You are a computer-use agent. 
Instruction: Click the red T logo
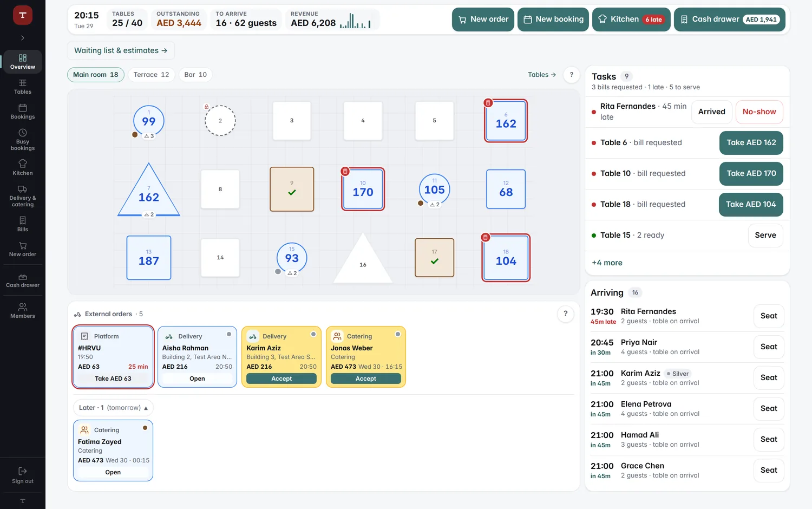[23, 15]
